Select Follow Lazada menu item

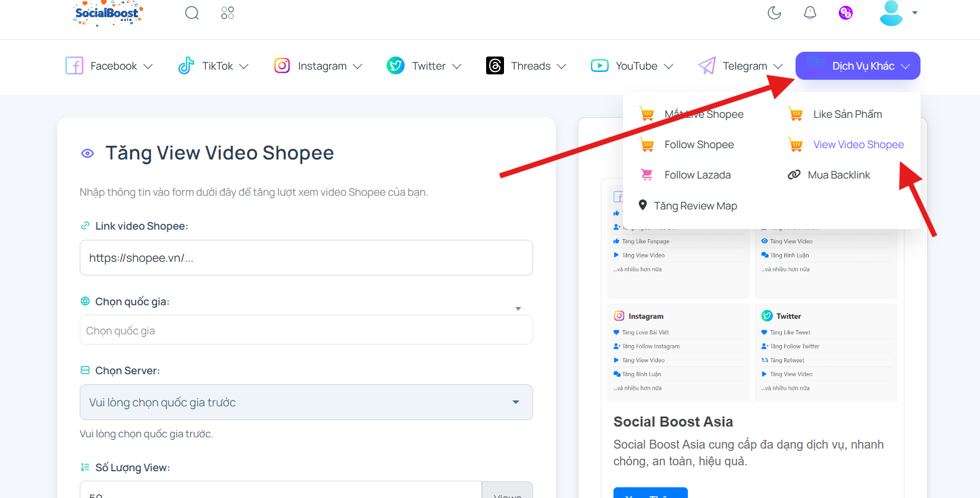point(697,175)
